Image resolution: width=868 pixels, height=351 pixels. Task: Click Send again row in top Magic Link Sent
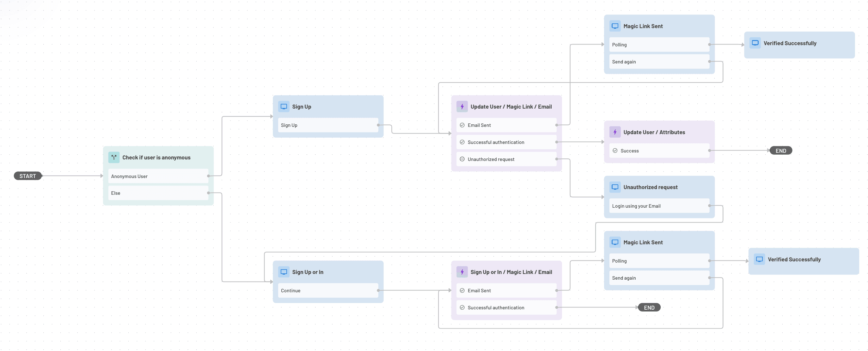pyautogui.click(x=659, y=62)
